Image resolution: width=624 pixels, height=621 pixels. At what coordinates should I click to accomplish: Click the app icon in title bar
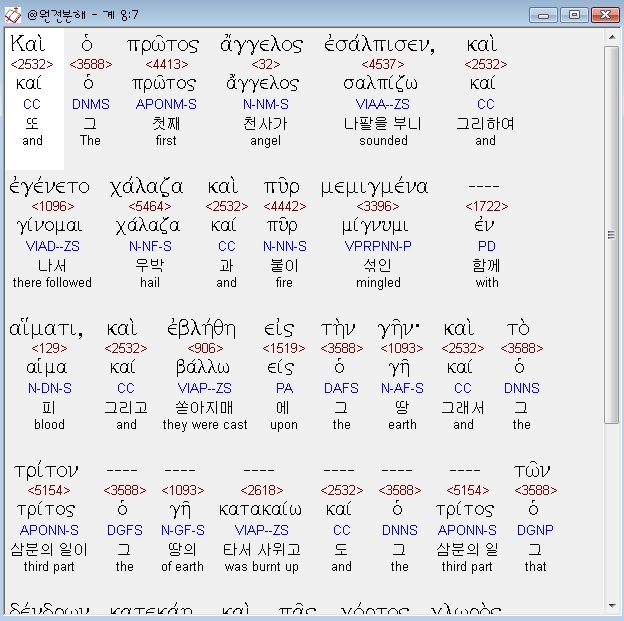point(12,15)
